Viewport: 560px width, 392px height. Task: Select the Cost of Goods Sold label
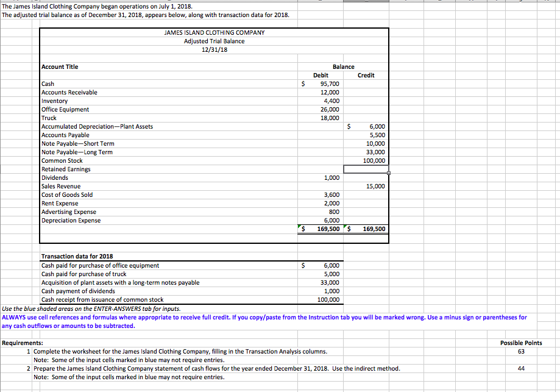(x=67, y=194)
